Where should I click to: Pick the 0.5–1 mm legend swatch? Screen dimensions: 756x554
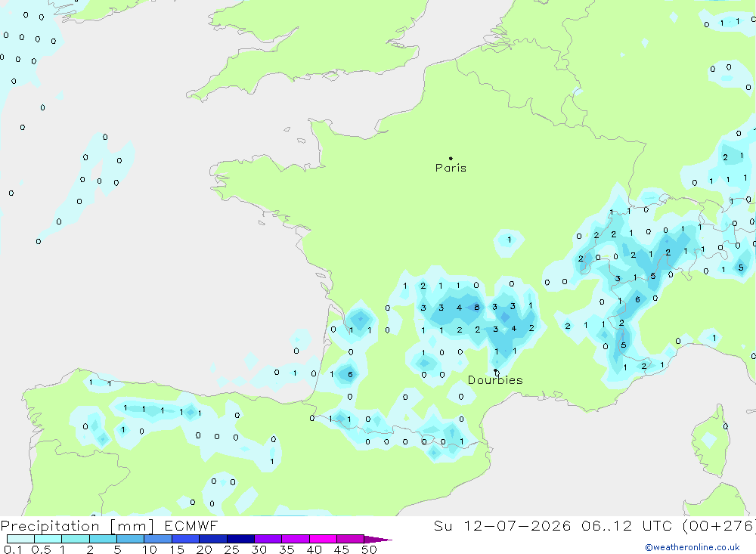click(48, 539)
